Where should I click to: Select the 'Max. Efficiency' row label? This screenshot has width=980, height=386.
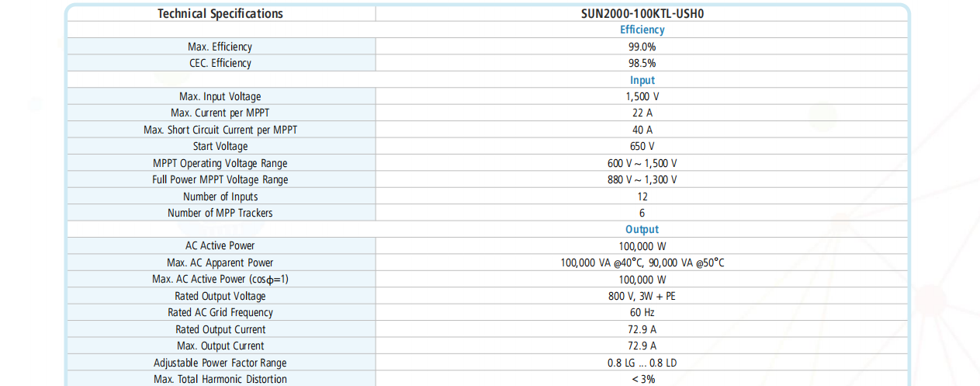220,47
